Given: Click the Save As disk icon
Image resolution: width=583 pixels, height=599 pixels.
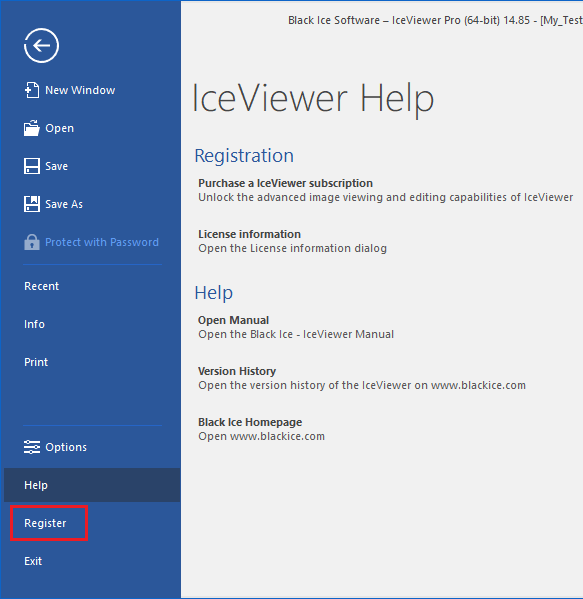Looking at the screenshot, I should coord(32,204).
